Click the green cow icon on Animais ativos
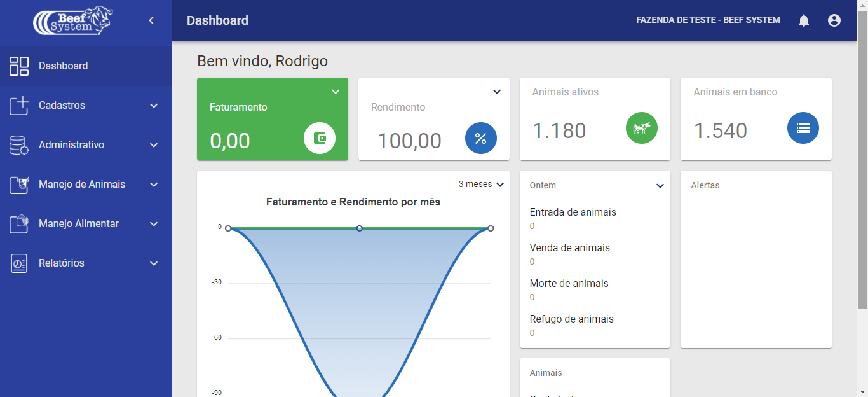 [642, 128]
